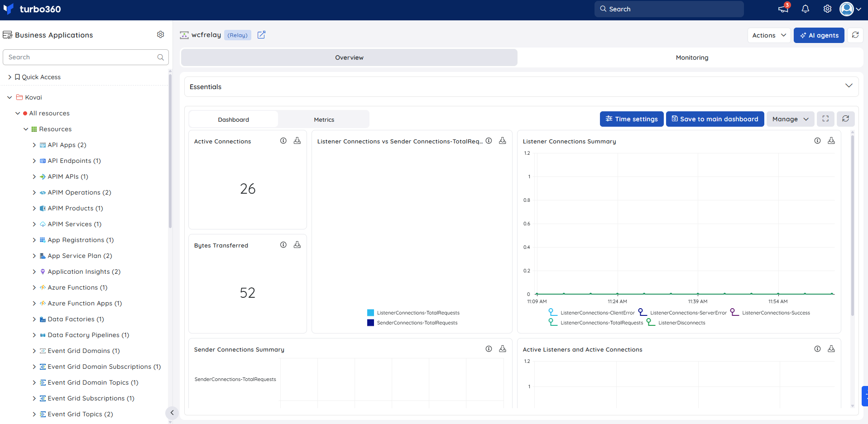Show info for Active Listeners and Active Connections
This screenshot has width=868, height=424.
point(818,349)
